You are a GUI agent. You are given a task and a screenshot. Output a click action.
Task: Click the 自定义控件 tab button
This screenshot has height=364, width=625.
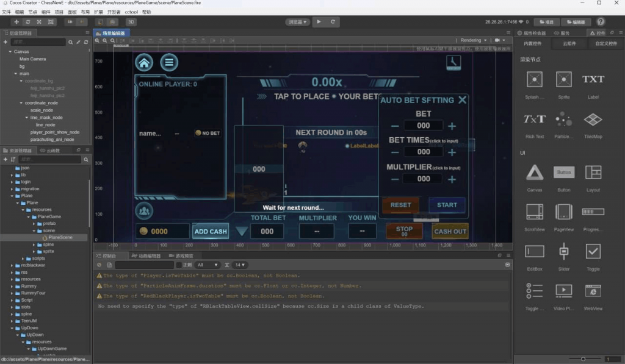tap(606, 44)
